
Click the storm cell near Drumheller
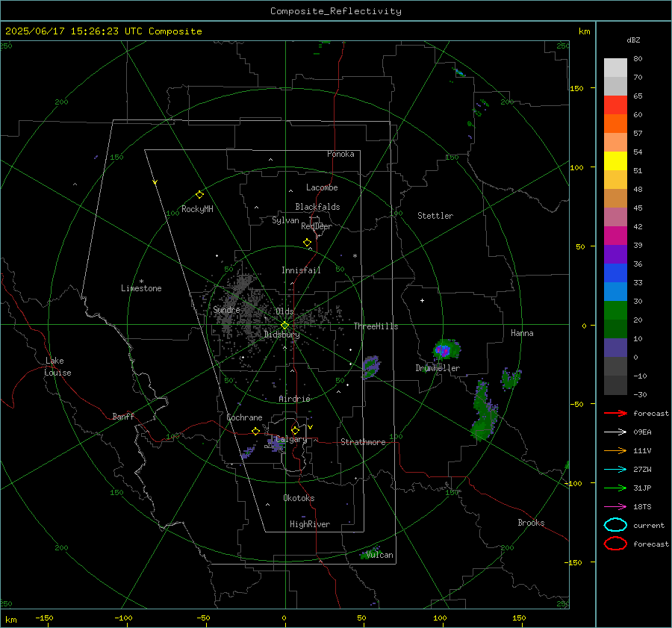[x=446, y=349]
